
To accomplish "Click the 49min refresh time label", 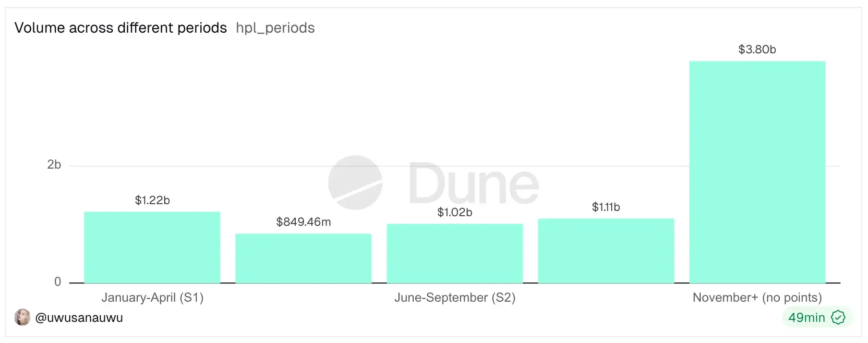I will point(807,318).
